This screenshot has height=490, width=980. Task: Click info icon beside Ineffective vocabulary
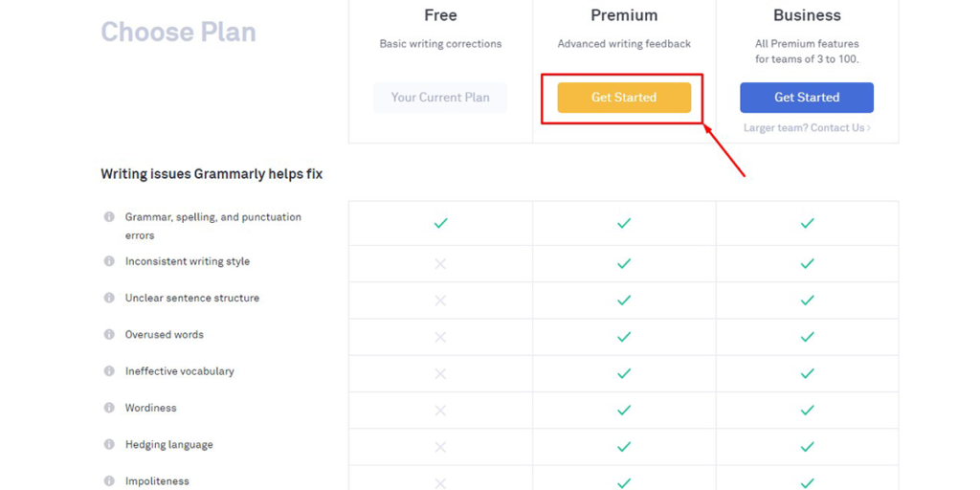[109, 371]
